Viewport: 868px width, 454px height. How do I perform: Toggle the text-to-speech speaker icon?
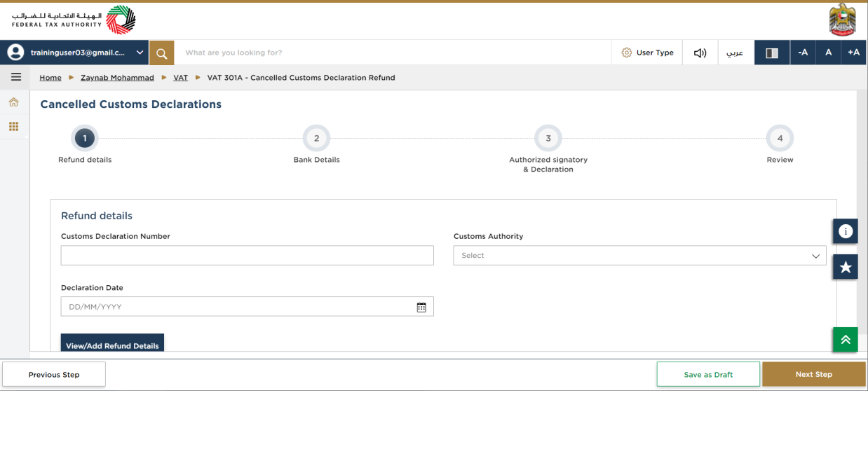(x=700, y=53)
